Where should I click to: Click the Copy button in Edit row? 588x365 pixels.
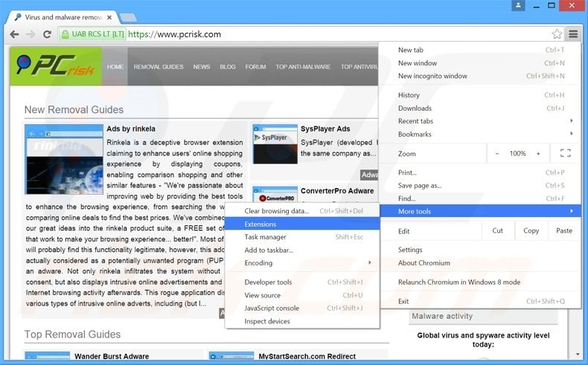point(531,230)
